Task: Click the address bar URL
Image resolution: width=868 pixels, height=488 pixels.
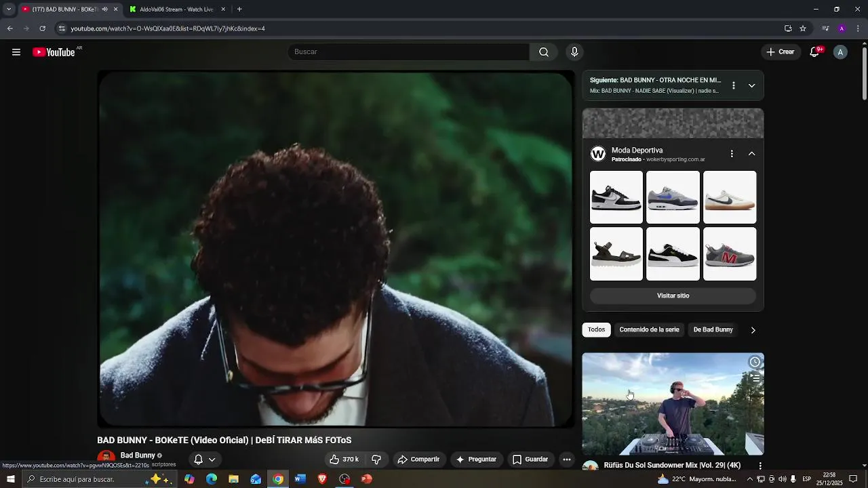Action: [167, 28]
